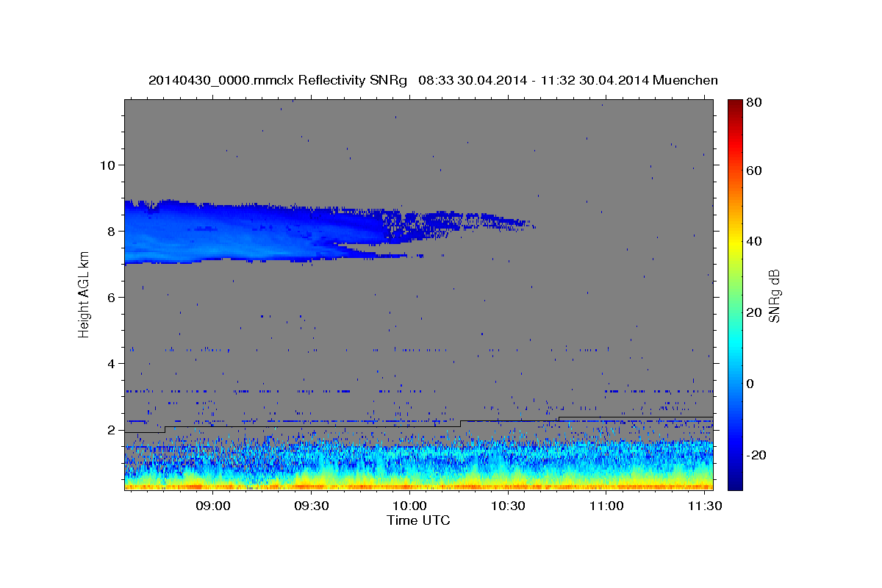The width and height of the screenshot is (882, 588).
Task: Click the height tick label 2
Action: click(x=111, y=430)
